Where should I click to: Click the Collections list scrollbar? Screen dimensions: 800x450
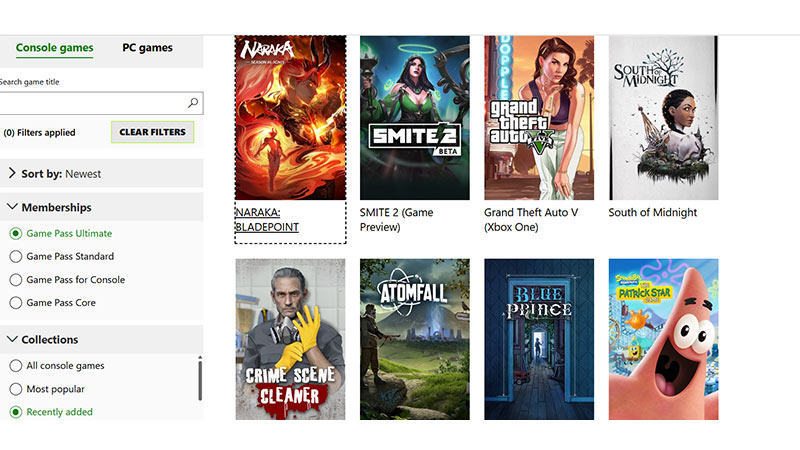tap(200, 379)
